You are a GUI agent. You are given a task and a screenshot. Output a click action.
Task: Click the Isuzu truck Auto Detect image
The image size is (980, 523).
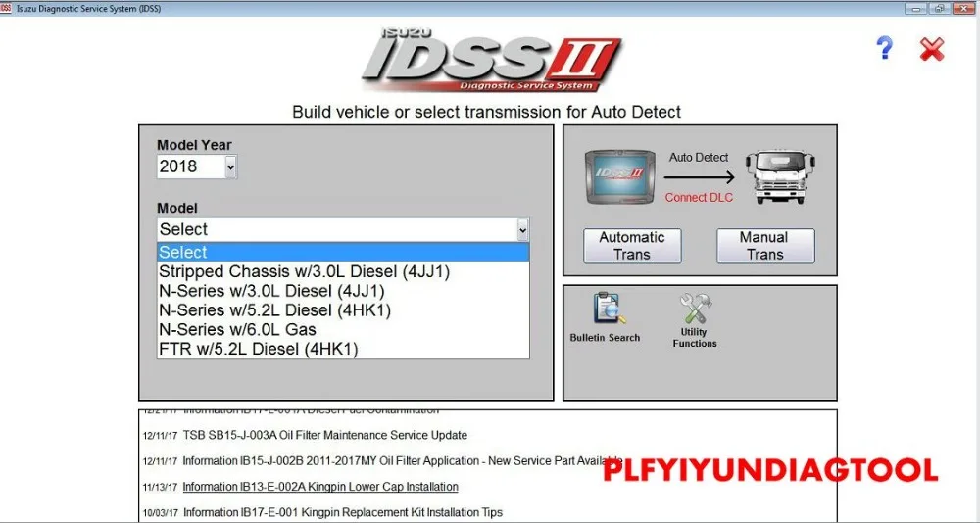[780, 176]
